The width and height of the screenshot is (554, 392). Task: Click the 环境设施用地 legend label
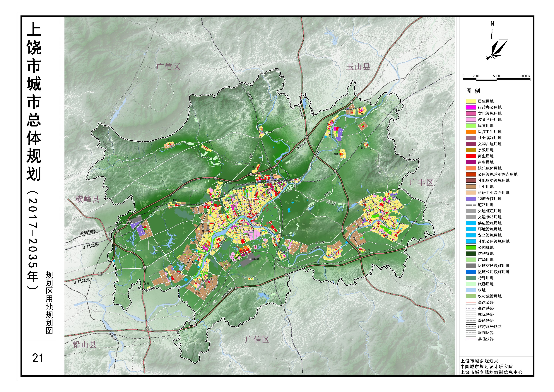(490, 229)
